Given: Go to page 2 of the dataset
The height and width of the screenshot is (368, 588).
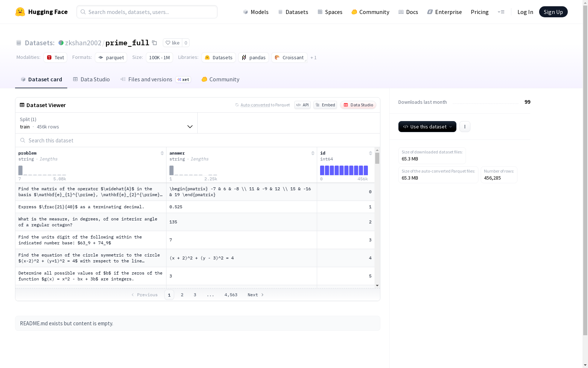Looking at the screenshot, I should pos(182,295).
